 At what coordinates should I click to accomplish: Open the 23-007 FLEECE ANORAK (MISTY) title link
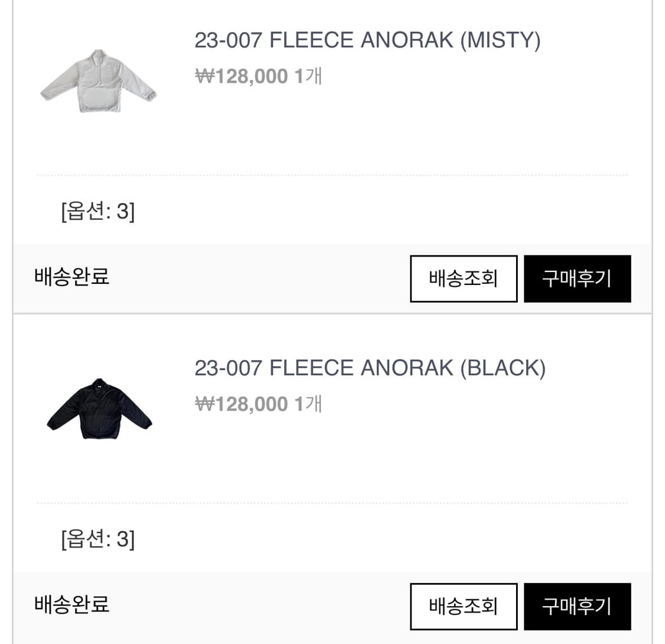(367, 40)
